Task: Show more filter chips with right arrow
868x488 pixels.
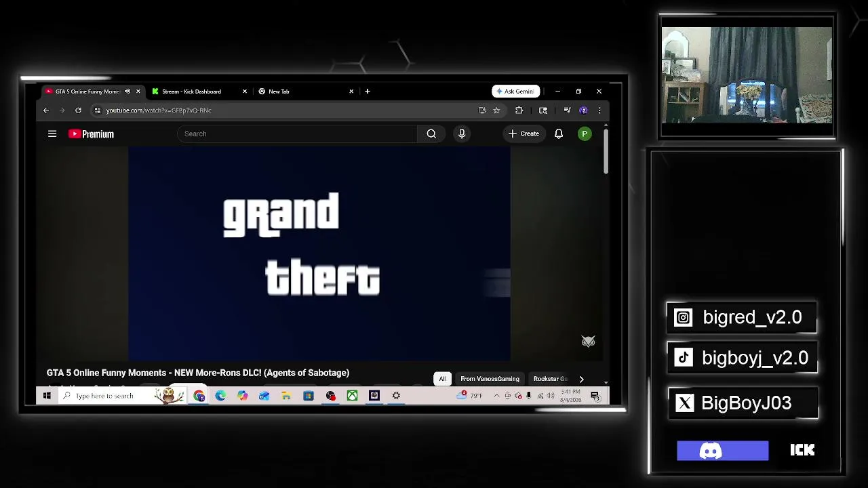Action: click(x=581, y=379)
